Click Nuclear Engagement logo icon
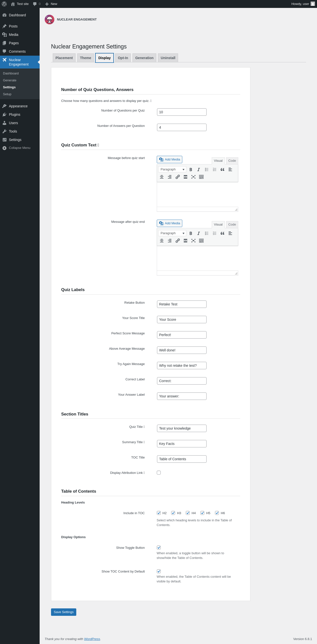317x644 pixels. click(50, 20)
